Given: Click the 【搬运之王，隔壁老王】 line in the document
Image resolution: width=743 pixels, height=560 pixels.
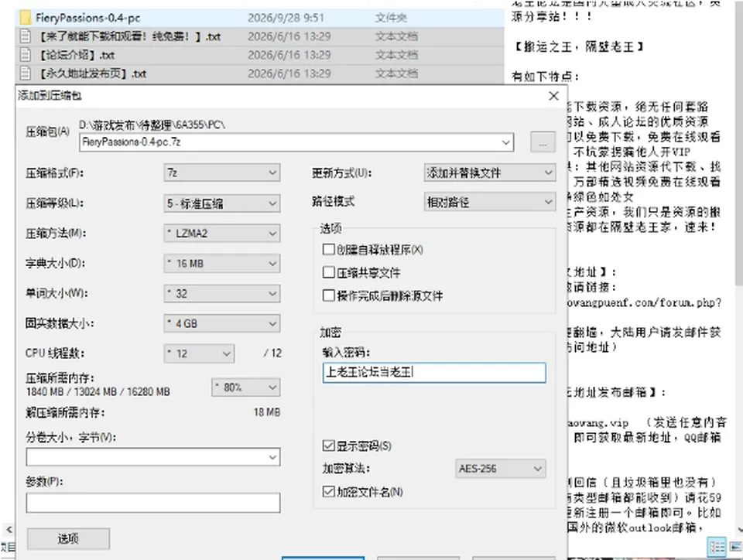Looking at the screenshot, I should pos(579,46).
